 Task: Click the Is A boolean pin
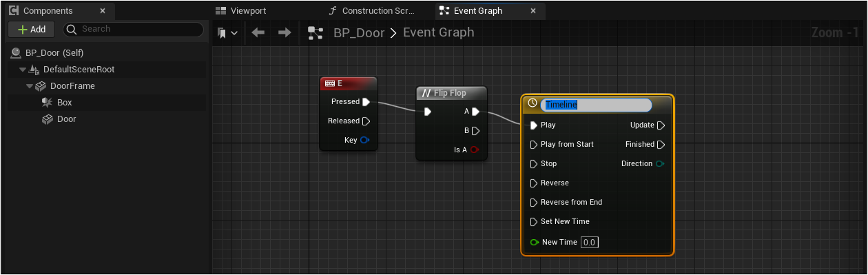click(x=475, y=150)
